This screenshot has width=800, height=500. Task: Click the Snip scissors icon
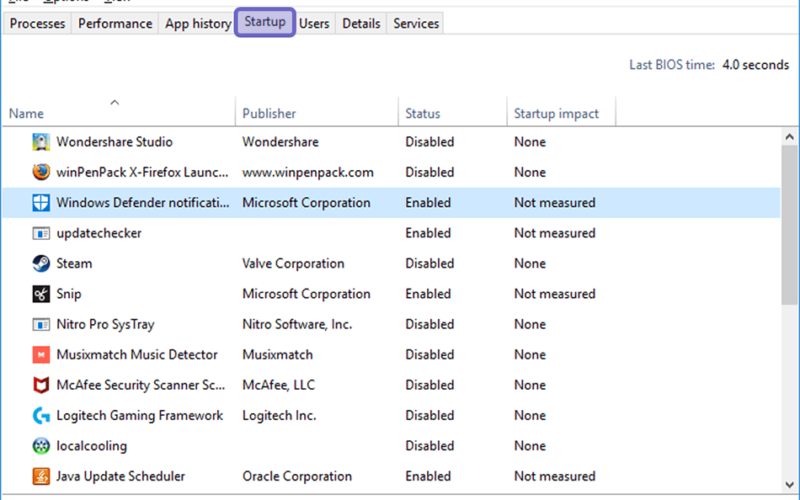click(41, 294)
